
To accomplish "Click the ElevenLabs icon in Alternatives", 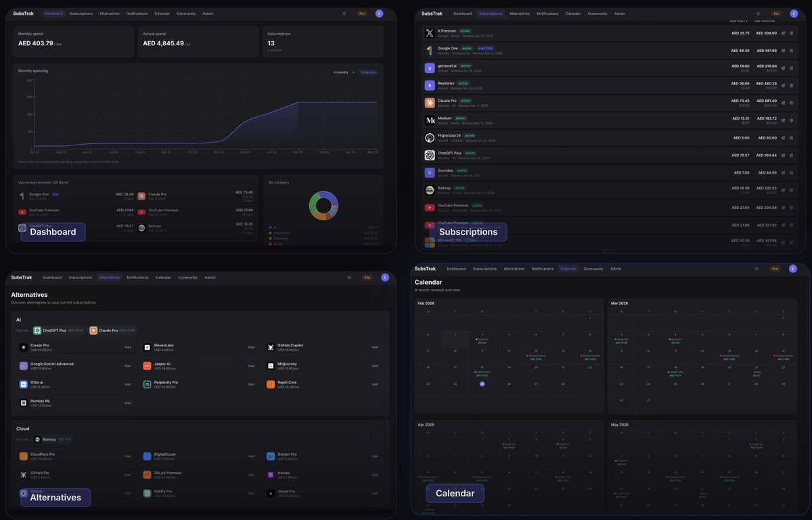I will pos(147,348).
